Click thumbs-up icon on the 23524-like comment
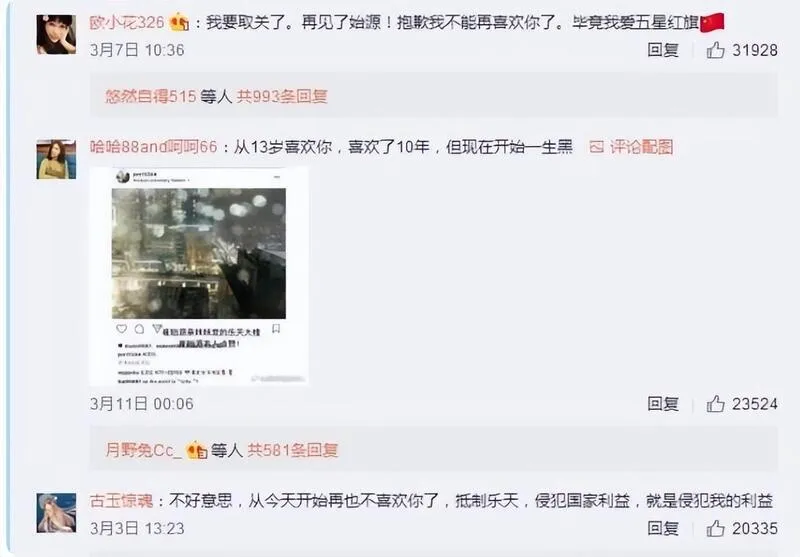800x557 pixels. tap(715, 404)
